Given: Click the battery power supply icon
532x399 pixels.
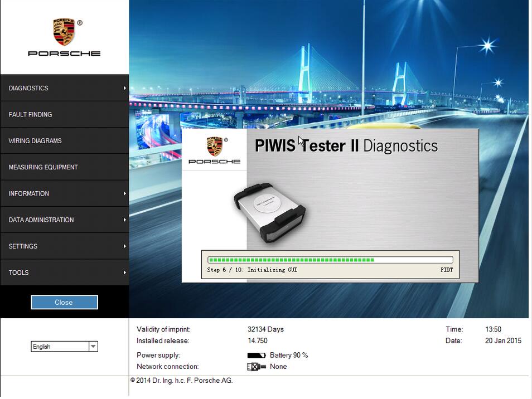Looking at the screenshot, I should pyautogui.click(x=257, y=356).
